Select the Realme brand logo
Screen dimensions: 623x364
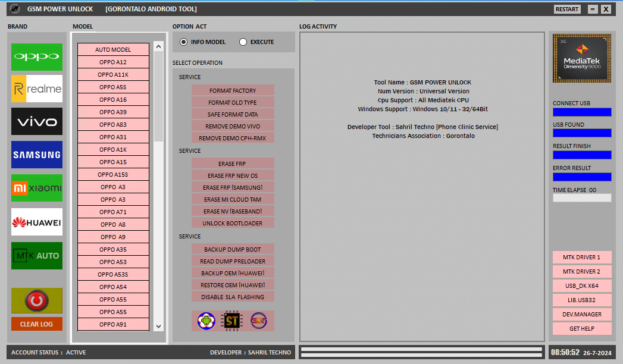(x=36, y=89)
